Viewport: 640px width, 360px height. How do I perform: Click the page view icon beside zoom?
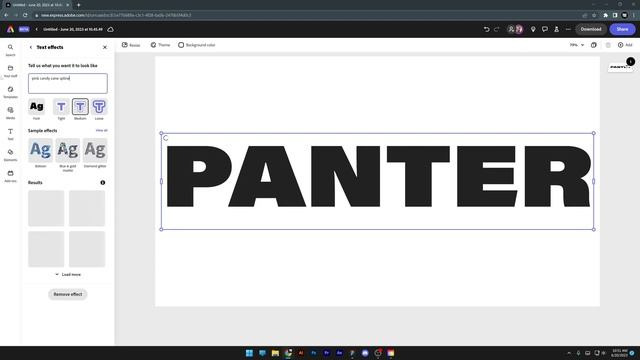pyautogui.click(x=593, y=45)
